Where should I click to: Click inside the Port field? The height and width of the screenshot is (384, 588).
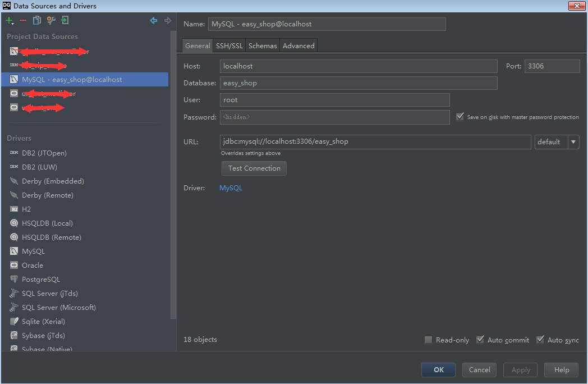[x=552, y=66]
